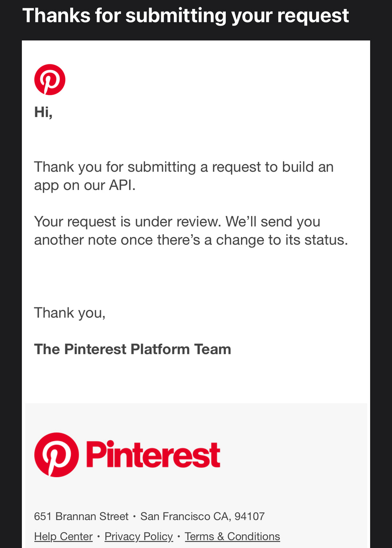This screenshot has height=548, width=392.
Task: Click the 'San Francisco CA, 94107' text
Action: (x=203, y=516)
